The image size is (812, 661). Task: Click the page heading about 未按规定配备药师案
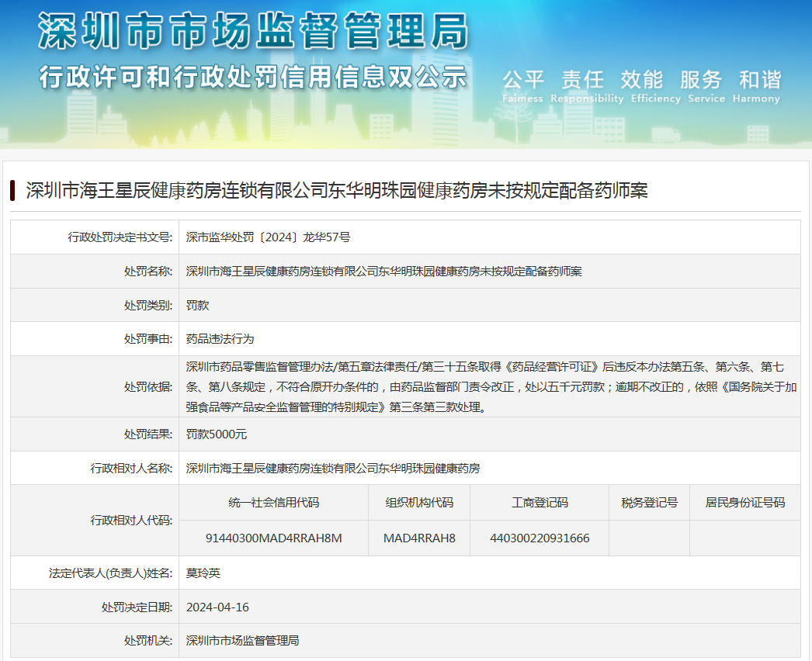(337, 191)
